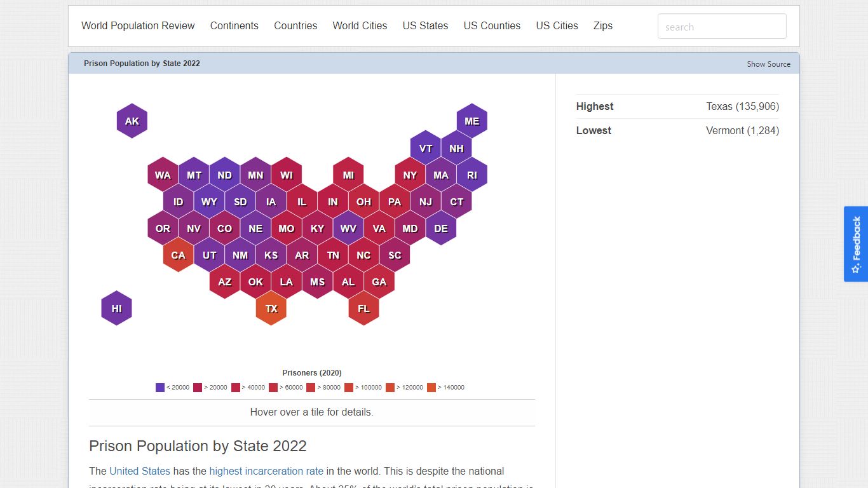Click into the search field
The image size is (868, 488).
[x=722, y=27]
